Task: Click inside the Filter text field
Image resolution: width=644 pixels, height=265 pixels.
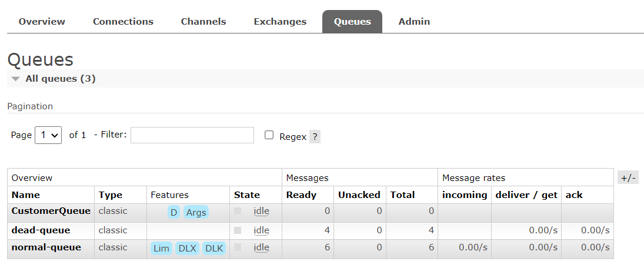Action: (x=192, y=135)
